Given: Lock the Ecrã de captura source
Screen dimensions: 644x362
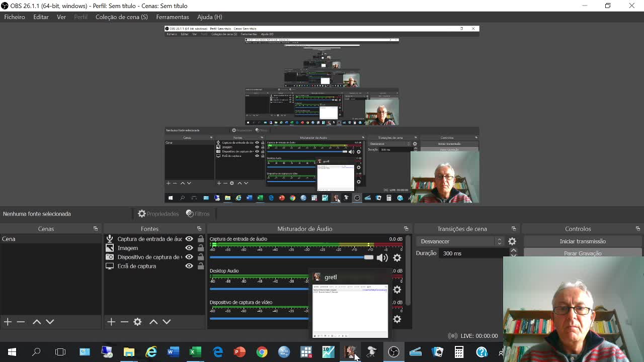Looking at the screenshot, I should [201, 266].
